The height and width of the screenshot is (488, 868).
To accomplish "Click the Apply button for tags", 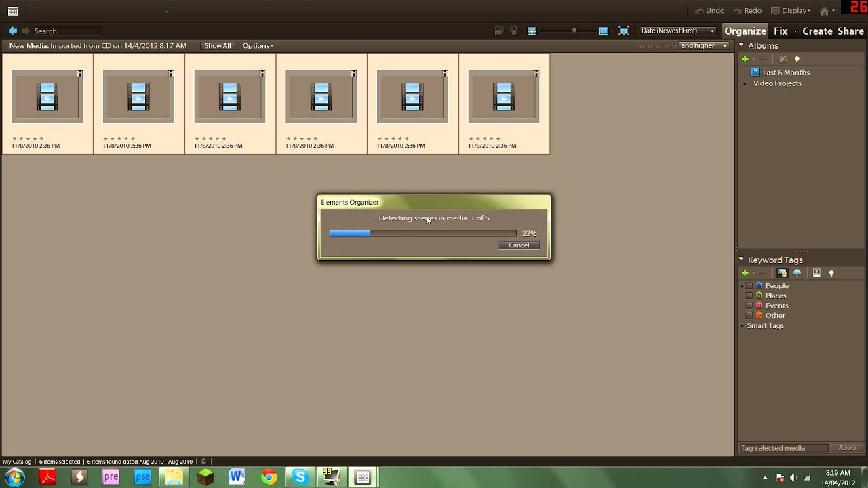I will (847, 448).
